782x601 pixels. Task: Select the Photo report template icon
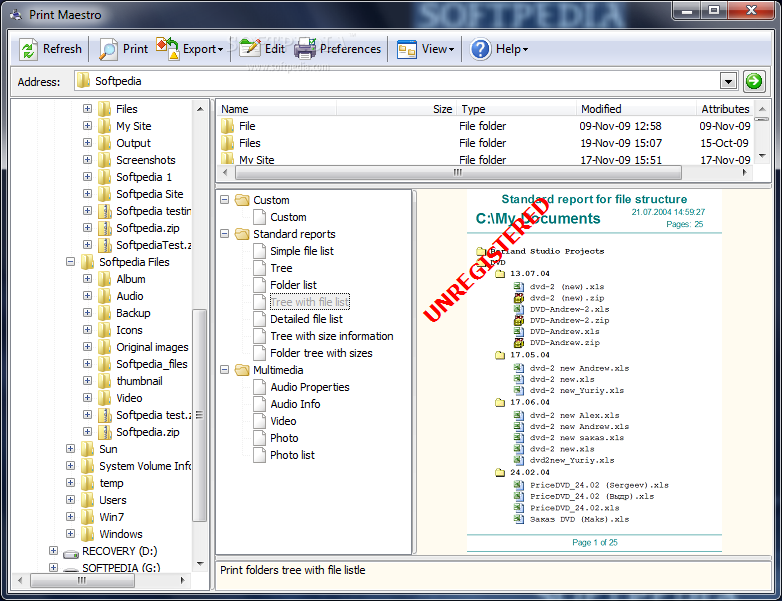tap(259, 438)
